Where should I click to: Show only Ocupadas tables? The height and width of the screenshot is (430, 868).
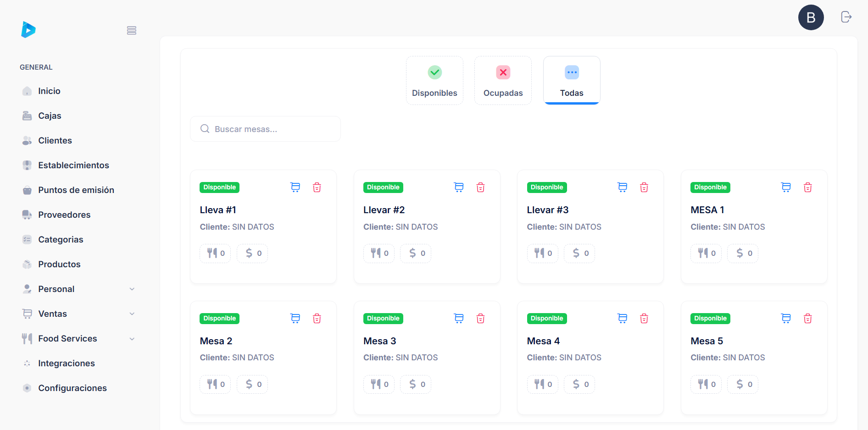coord(503,81)
